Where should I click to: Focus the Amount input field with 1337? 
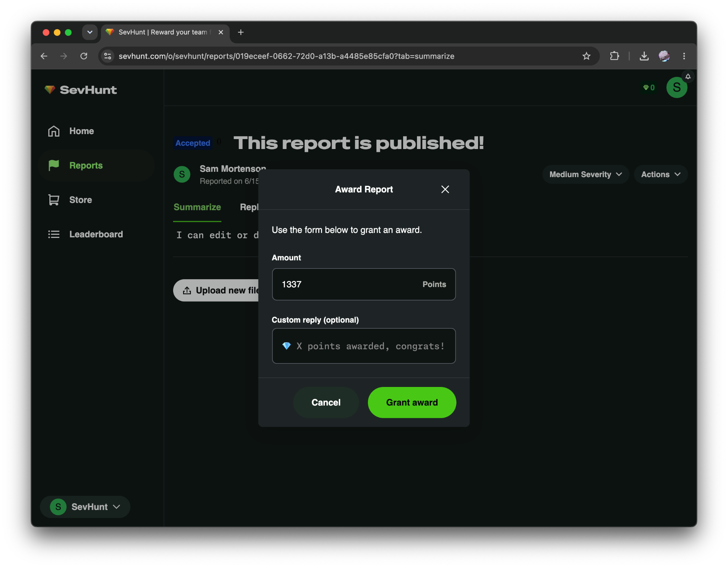coord(364,284)
